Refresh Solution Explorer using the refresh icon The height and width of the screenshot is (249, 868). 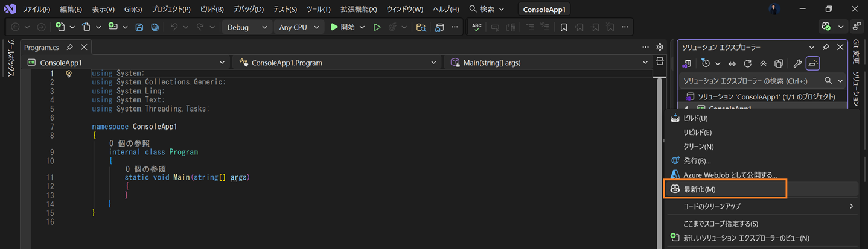click(747, 63)
